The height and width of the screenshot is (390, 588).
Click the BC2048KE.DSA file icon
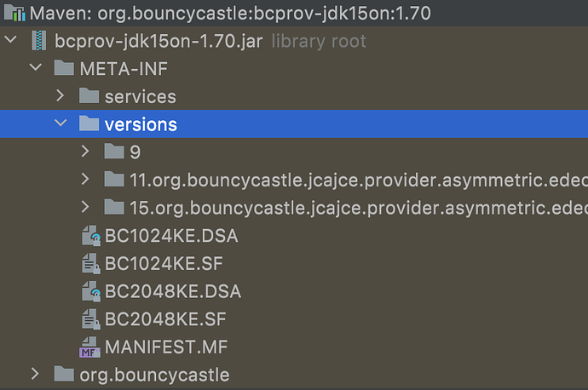[90, 291]
